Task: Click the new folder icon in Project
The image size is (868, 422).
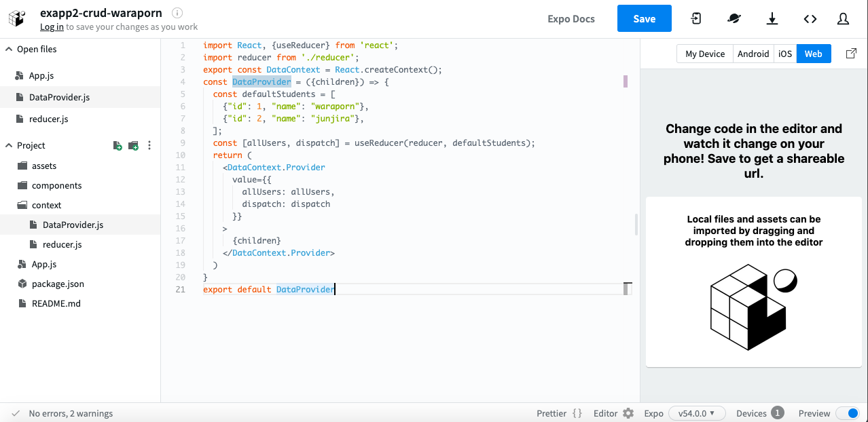Action: pyautogui.click(x=133, y=146)
